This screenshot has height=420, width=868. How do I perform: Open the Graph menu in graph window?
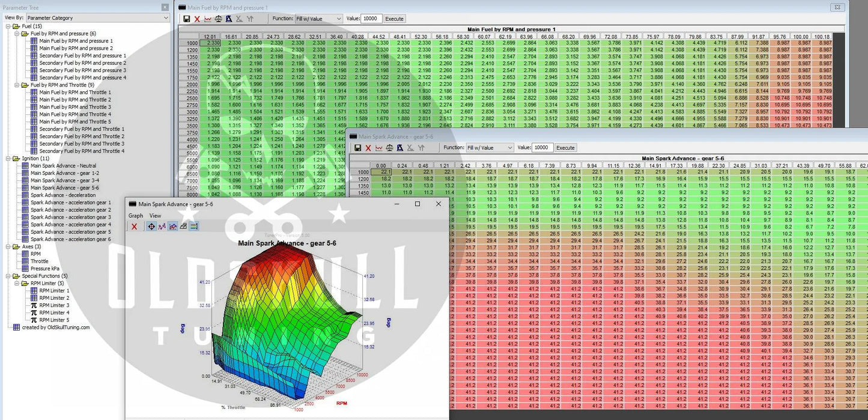136,216
